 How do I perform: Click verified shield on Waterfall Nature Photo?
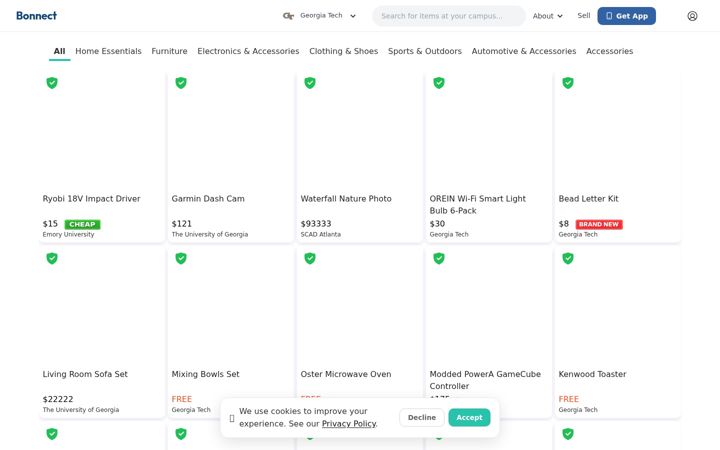pos(310,83)
